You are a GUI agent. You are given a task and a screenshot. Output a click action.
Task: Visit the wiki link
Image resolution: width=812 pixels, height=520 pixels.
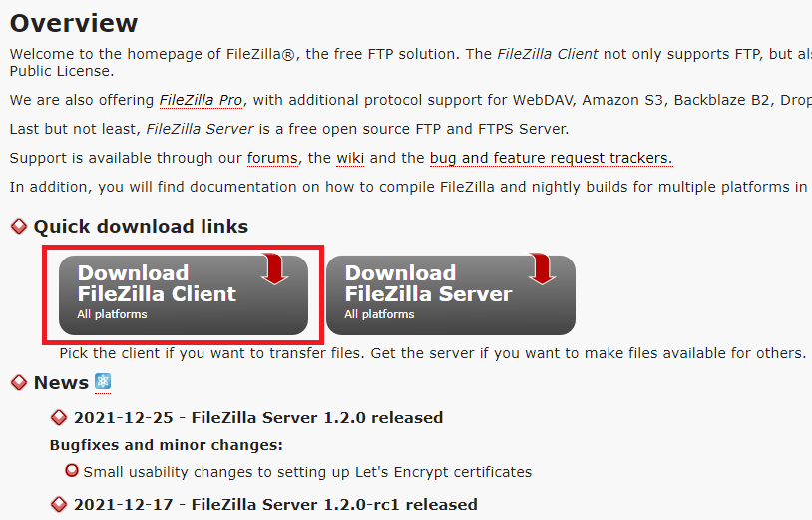pyautogui.click(x=350, y=158)
